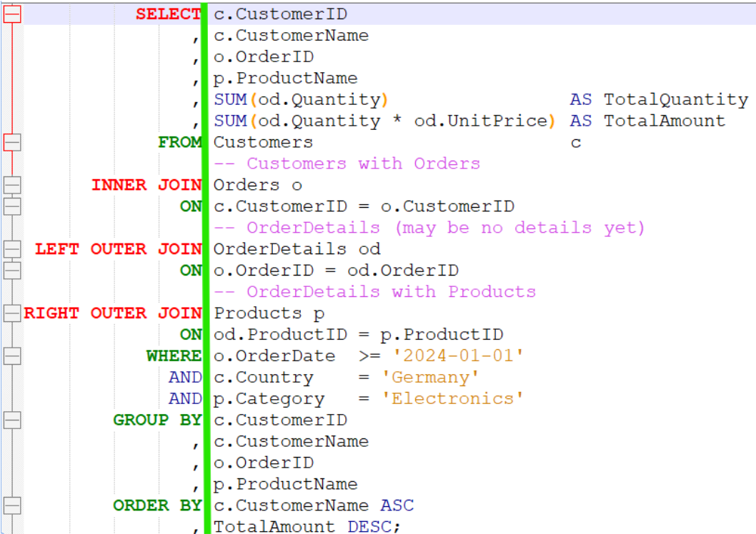Viewport: 756px width, 534px height.
Task: Fold the GROUP BY section marker
Action: [12, 420]
